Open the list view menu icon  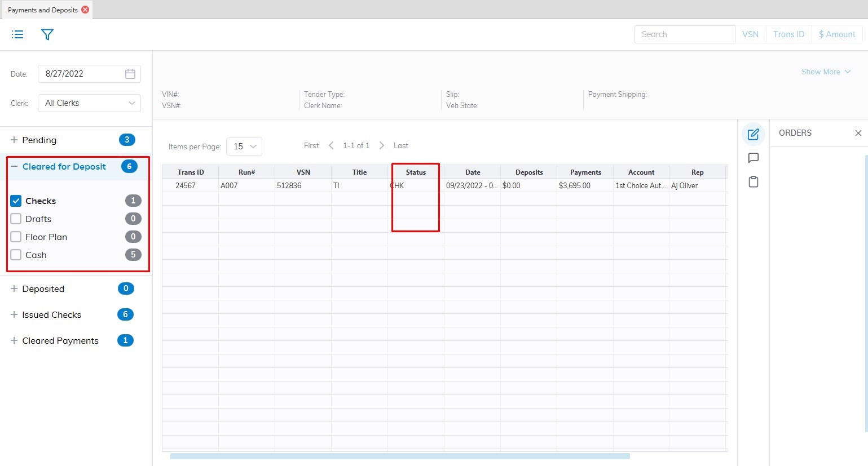point(17,34)
